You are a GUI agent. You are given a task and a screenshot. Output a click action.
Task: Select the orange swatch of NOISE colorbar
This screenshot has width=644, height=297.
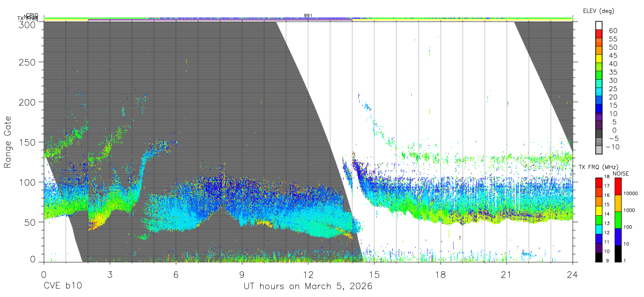[618, 203]
